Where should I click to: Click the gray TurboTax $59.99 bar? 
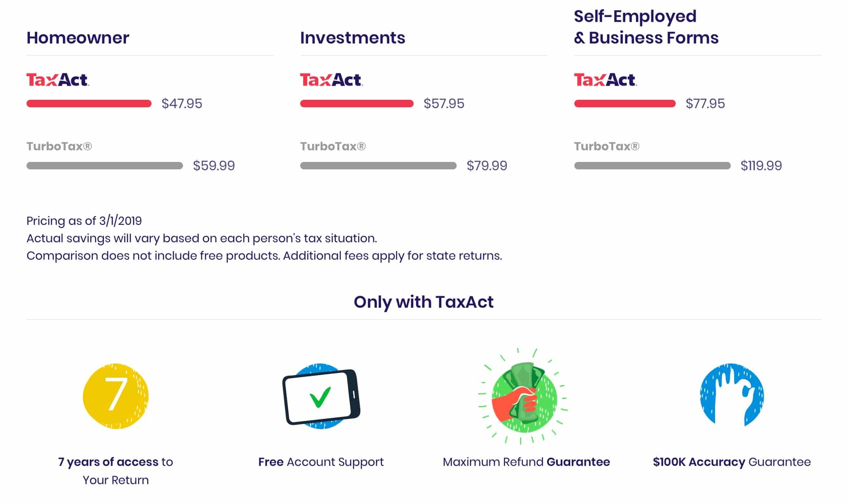pyautogui.click(x=105, y=166)
